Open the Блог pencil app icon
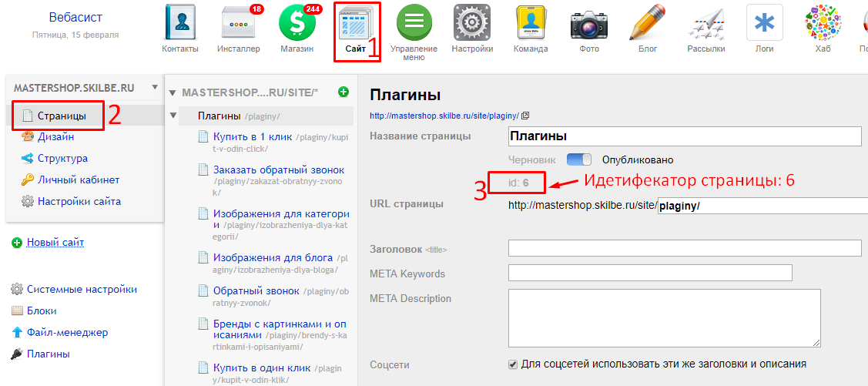Viewport: 868px width, 386px height. 648,22
